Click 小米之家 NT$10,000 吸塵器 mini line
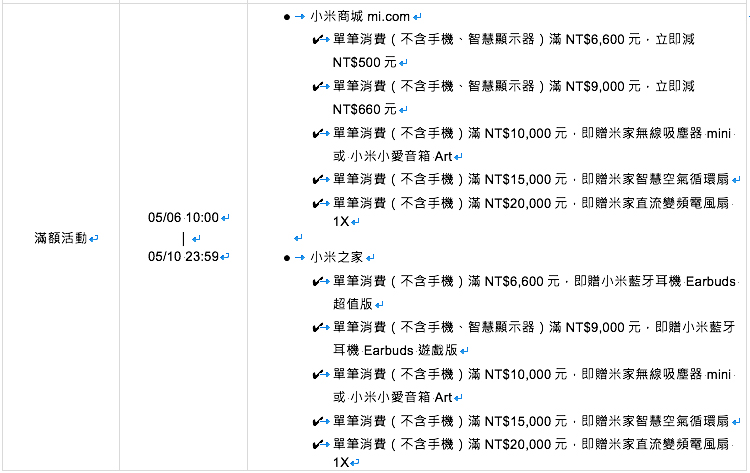This screenshot has width=750, height=473. [532, 374]
